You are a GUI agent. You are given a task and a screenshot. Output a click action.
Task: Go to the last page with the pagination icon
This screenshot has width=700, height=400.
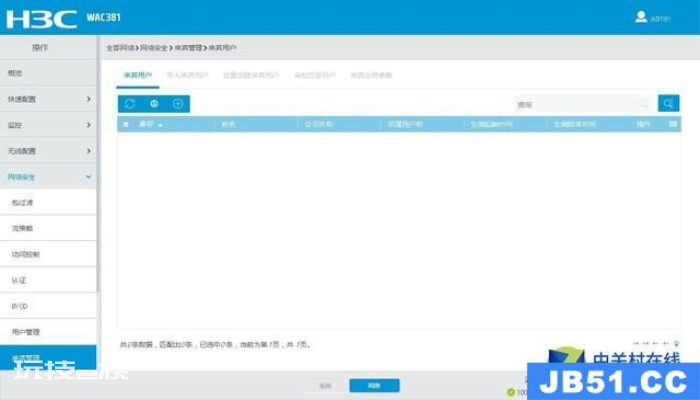(x=666, y=344)
